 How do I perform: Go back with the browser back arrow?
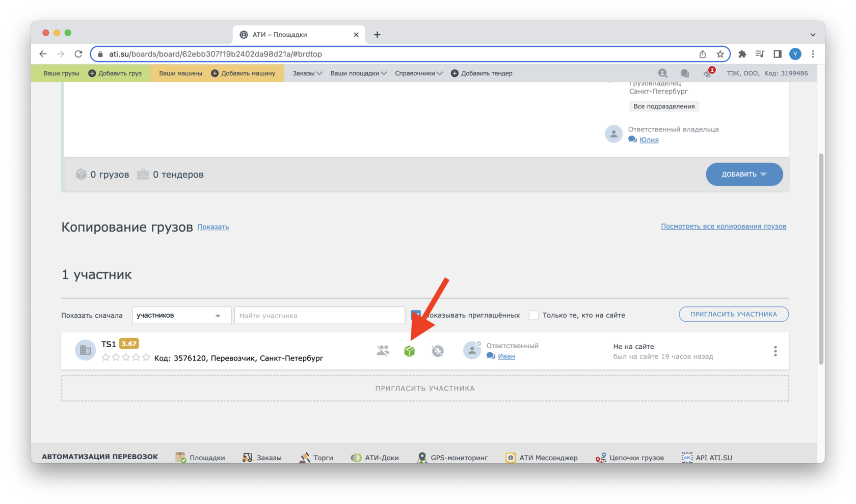tap(43, 54)
